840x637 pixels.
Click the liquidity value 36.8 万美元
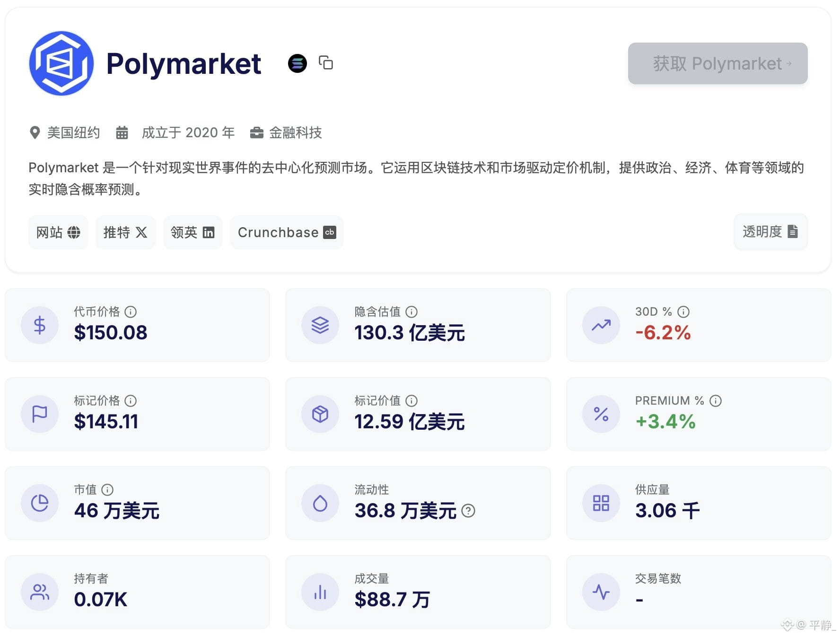pos(405,511)
